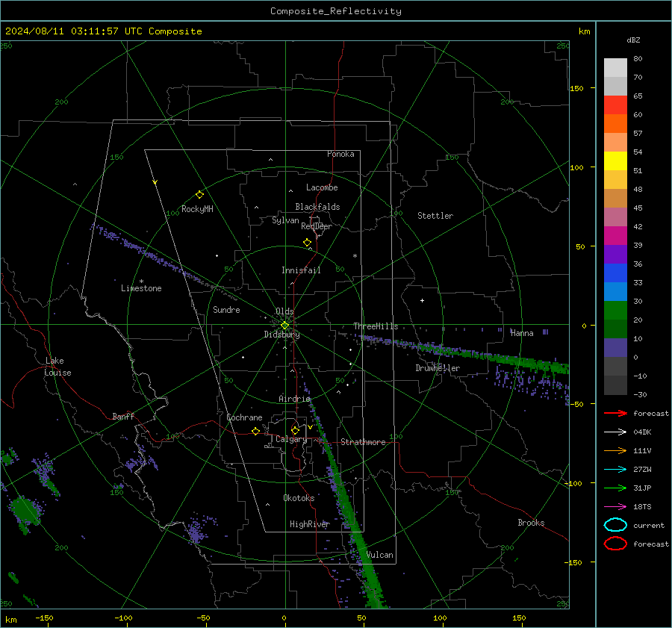Click the Banff label
The width and height of the screenshot is (672, 628).
(x=123, y=416)
